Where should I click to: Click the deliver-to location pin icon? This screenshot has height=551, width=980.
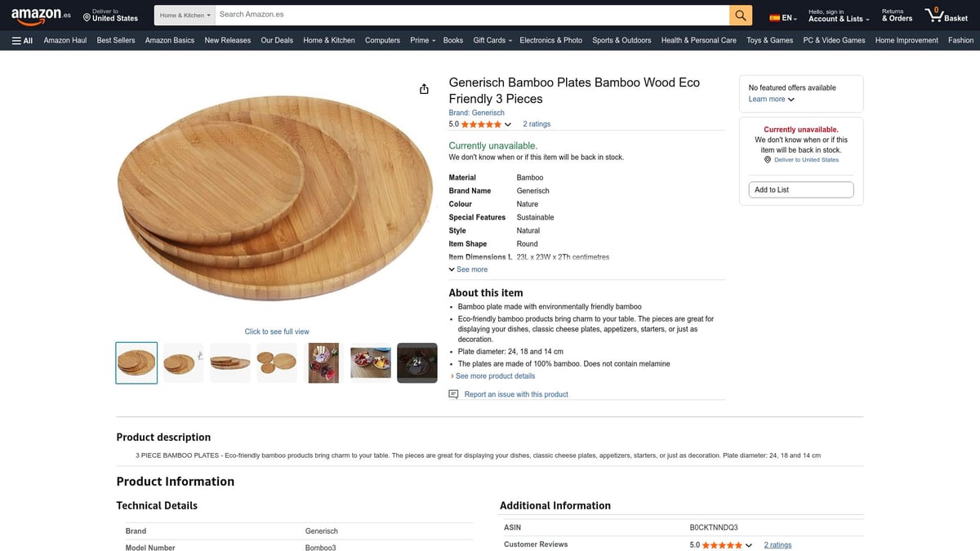pos(87,18)
